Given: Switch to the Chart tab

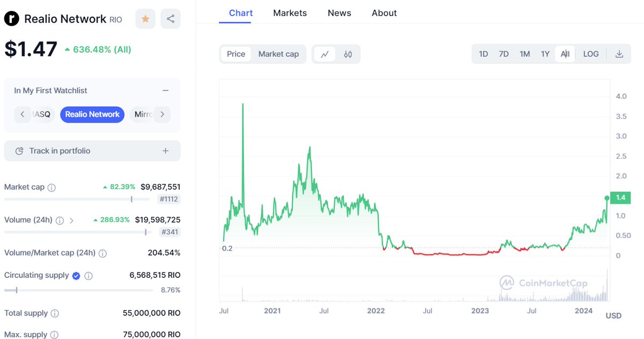Looking at the screenshot, I should (240, 13).
